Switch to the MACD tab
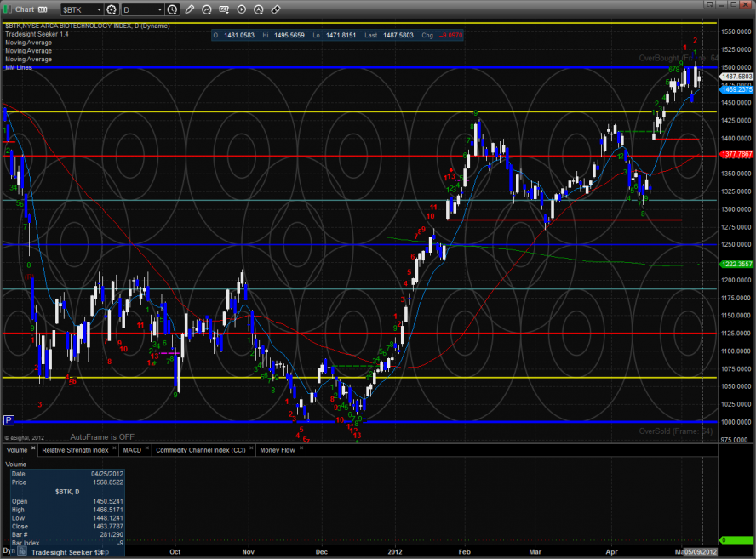 pos(132,449)
